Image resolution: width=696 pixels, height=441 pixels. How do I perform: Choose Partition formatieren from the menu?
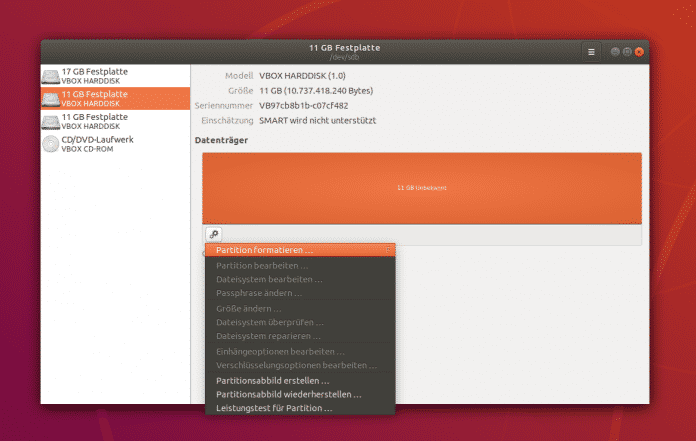point(265,250)
